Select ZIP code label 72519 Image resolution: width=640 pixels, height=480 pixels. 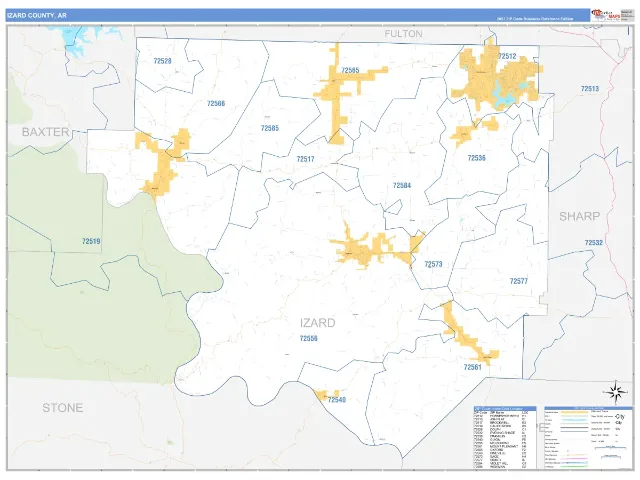(x=91, y=241)
